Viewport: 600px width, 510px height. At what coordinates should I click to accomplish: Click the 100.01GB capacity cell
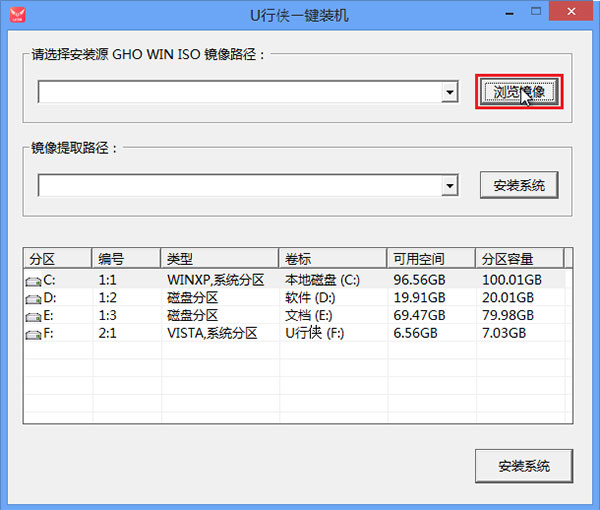512,280
